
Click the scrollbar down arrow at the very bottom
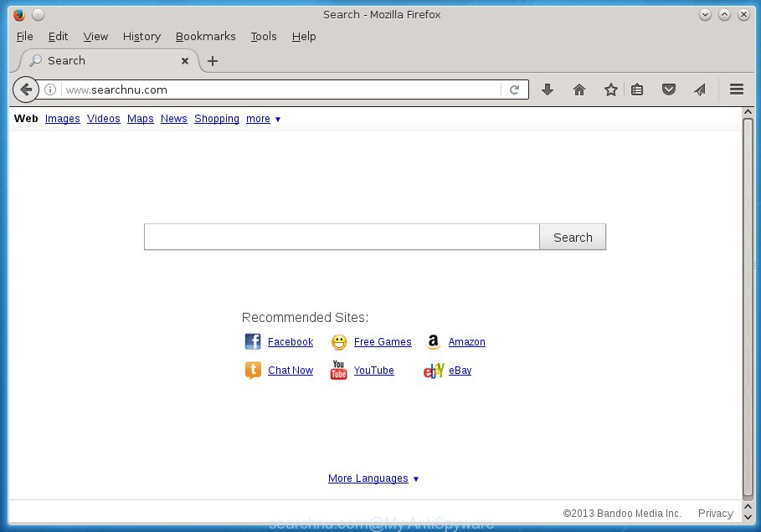[748, 518]
